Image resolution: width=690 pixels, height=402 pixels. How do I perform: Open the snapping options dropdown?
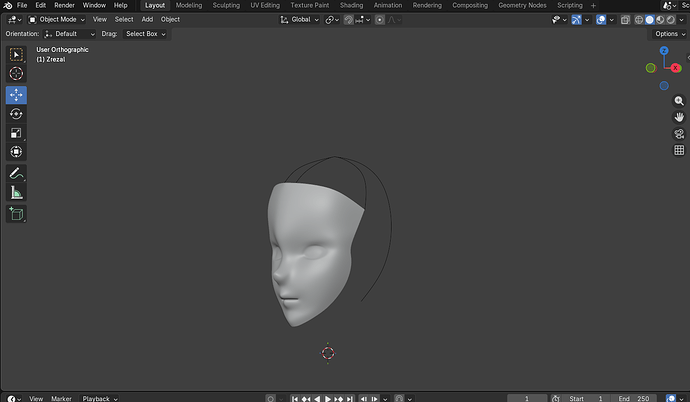coord(363,20)
